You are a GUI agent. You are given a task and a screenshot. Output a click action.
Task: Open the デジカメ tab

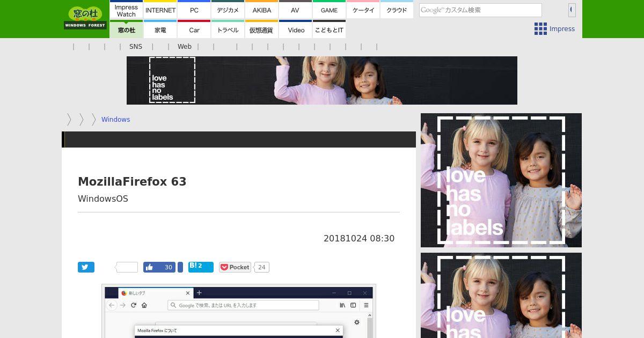coord(228,10)
